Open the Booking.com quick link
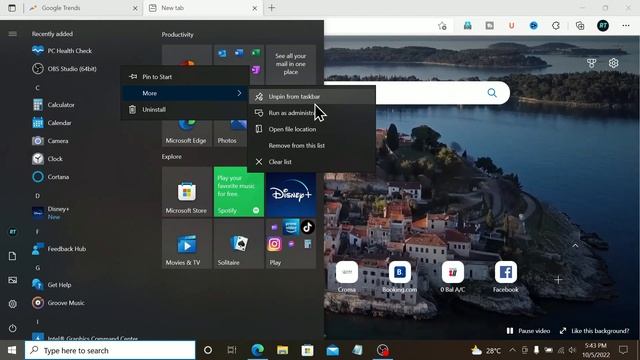The image size is (640, 360). coord(400,277)
